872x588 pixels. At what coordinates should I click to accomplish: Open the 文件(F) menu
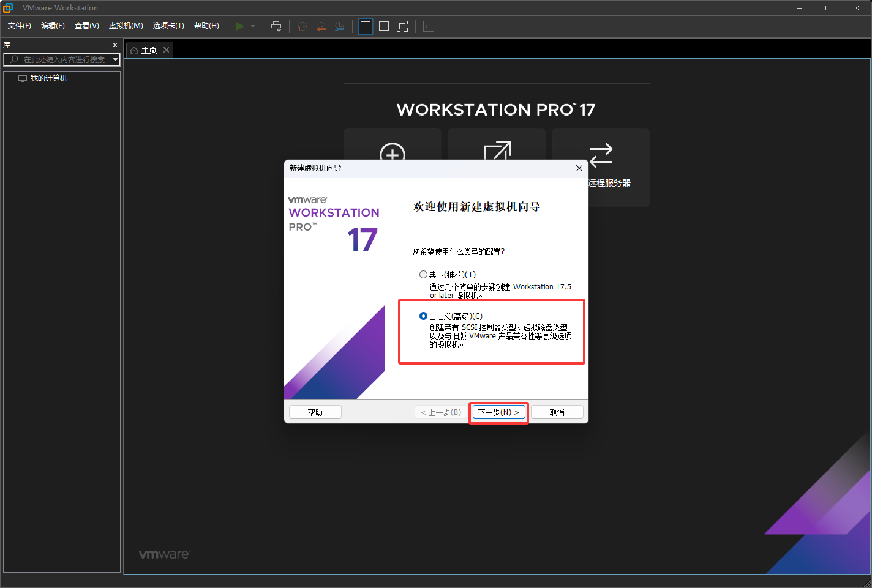tap(19, 26)
